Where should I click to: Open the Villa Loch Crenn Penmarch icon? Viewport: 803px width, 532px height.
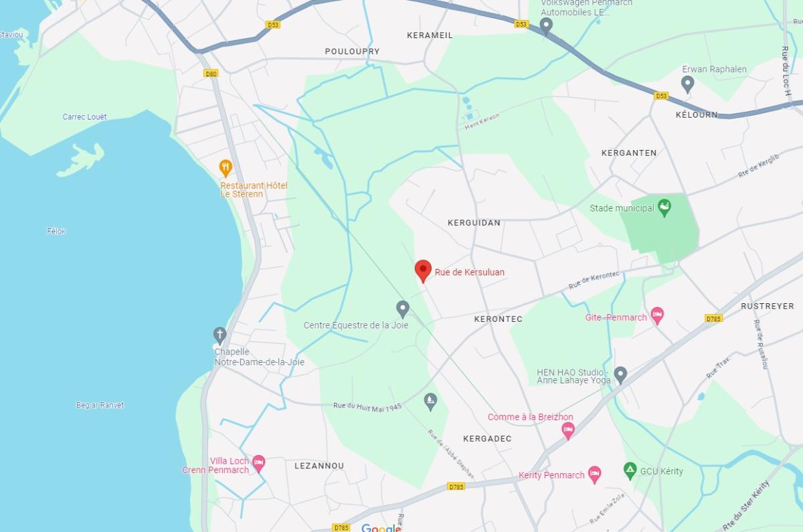(x=258, y=463)
